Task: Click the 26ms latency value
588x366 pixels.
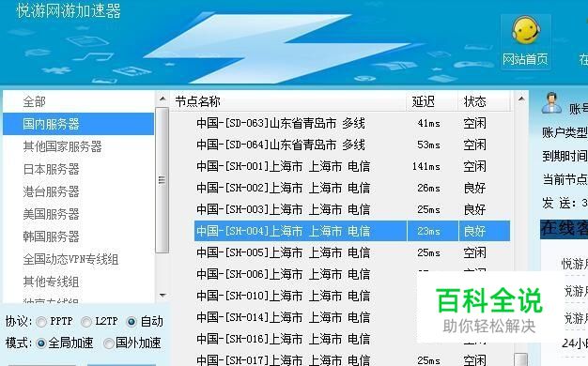Action: coord(428,188)
